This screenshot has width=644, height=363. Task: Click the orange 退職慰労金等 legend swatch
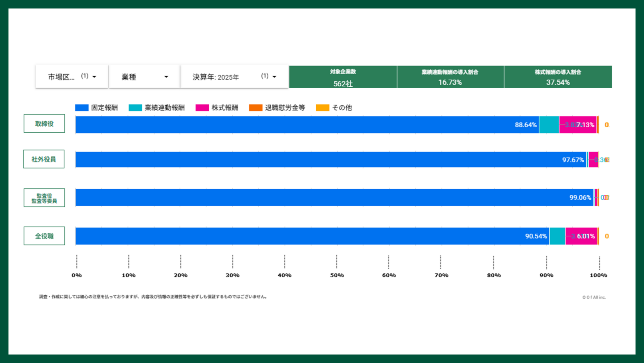pos(256,108)
